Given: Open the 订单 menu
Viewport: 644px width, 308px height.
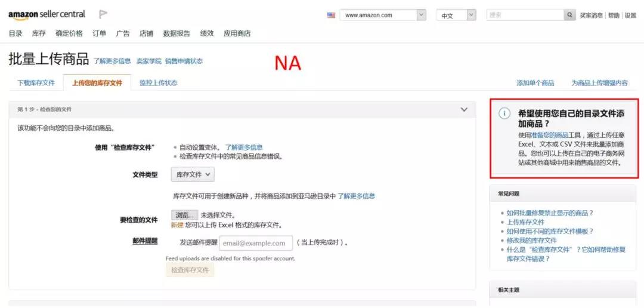Looking at the screenshot, I should click(x=99, y=33).
